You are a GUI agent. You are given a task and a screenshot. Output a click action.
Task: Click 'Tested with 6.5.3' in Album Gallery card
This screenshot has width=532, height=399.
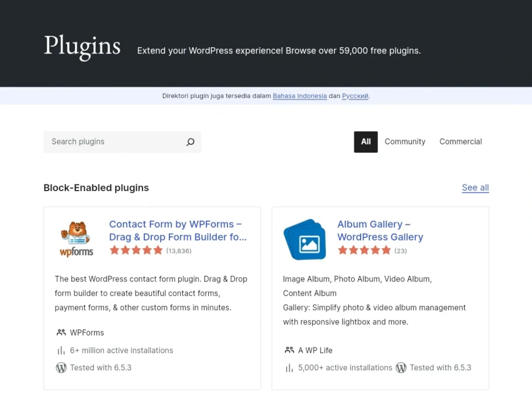pos(441,368)
